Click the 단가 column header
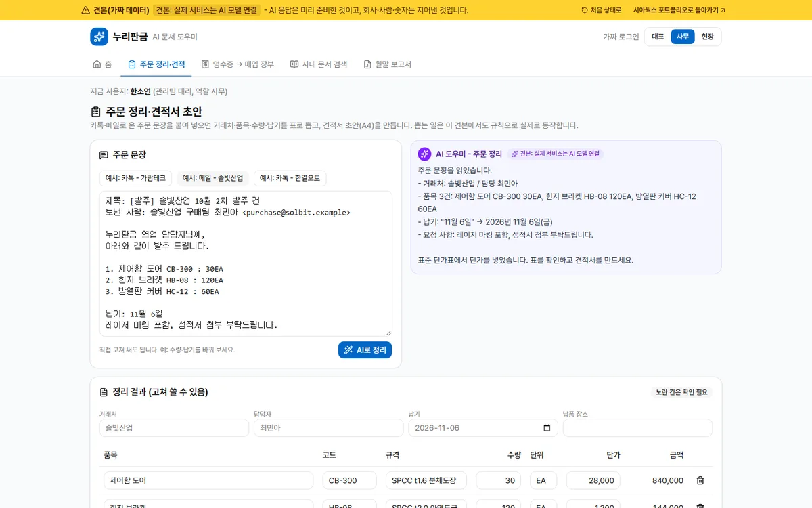The image size is (812, 508). [x=613, y=454]
